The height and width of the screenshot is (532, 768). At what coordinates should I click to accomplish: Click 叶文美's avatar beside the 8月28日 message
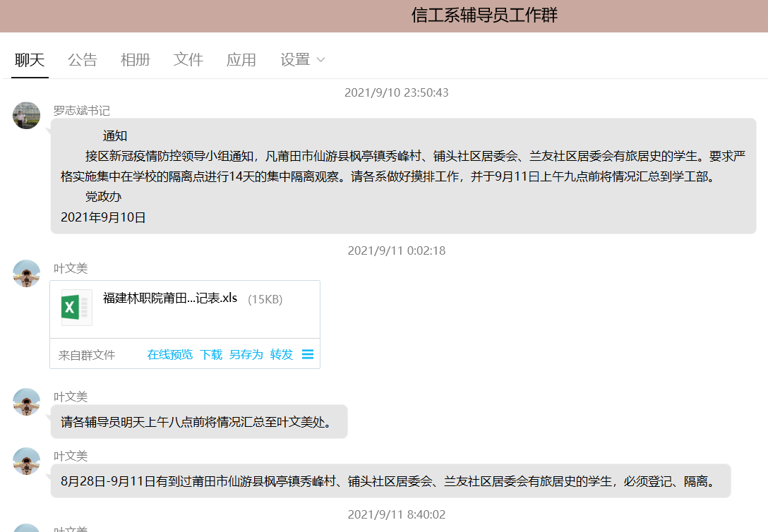point(27,461)
